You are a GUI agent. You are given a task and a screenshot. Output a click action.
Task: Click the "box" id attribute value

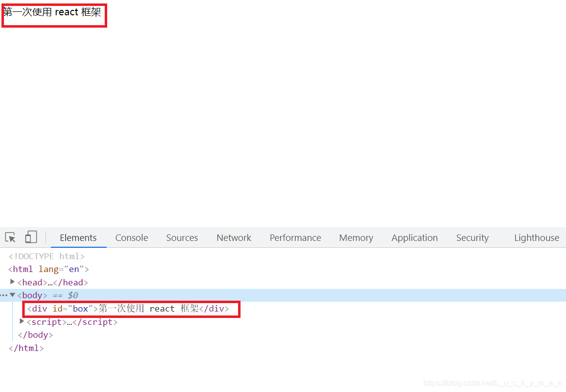80,309
